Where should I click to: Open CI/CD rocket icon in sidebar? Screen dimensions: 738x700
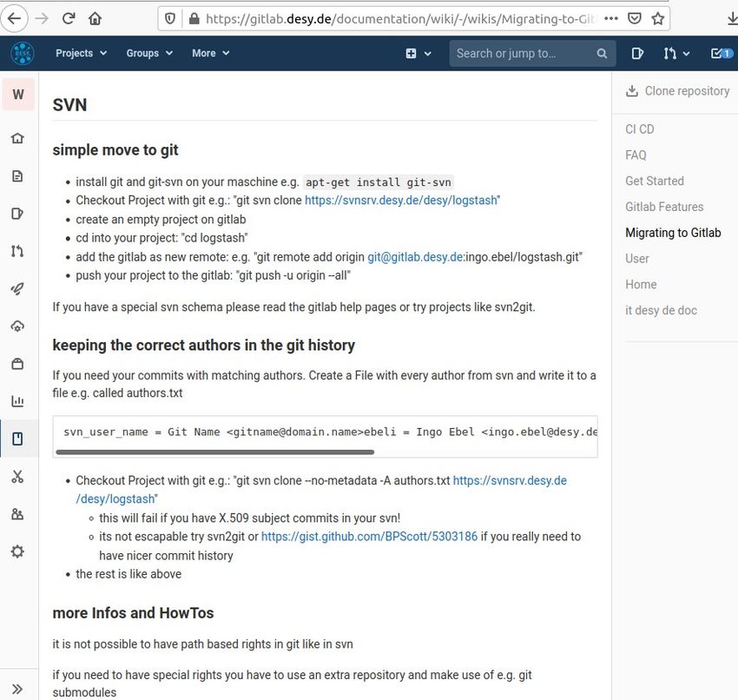[17, 288]
